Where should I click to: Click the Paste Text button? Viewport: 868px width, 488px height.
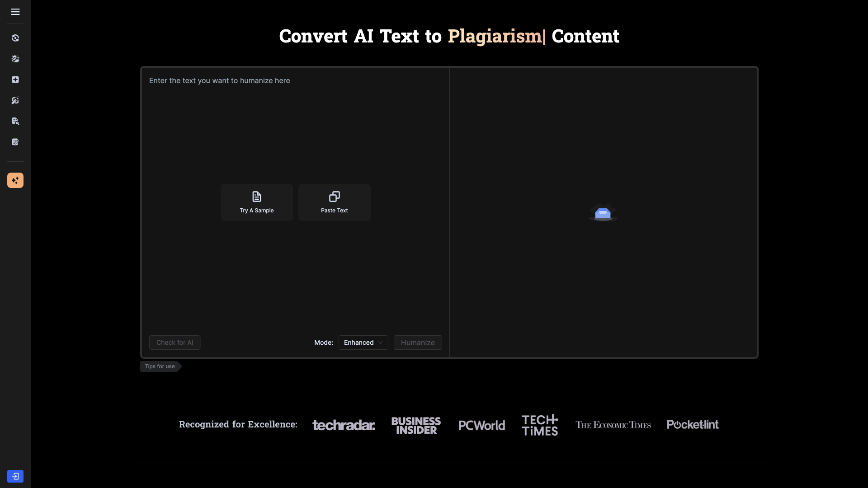click(x=334, y=202)
